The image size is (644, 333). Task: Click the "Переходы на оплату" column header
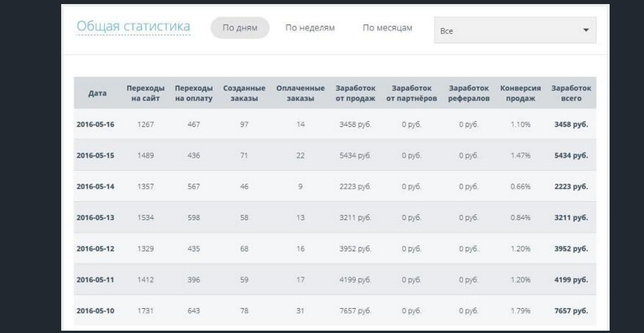point(193,93)
